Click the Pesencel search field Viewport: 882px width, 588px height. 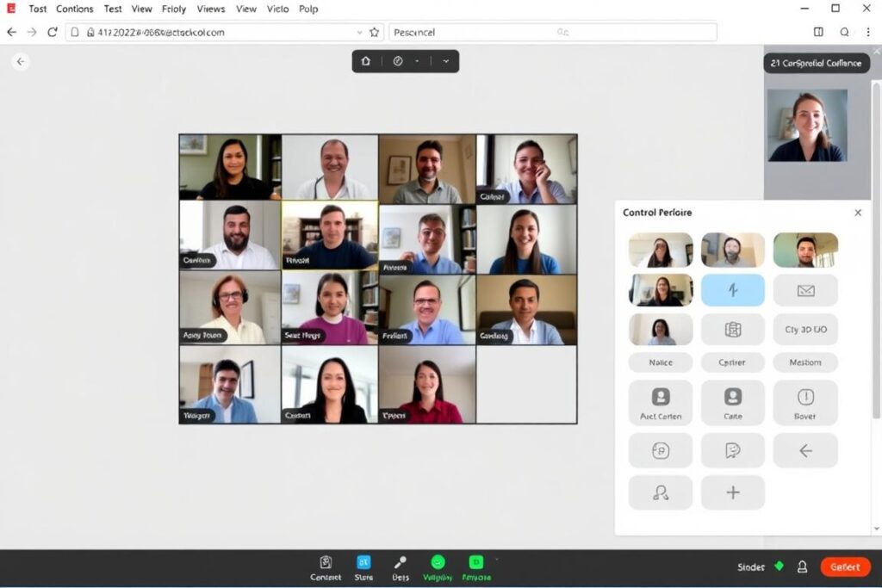tap(553, 32)
